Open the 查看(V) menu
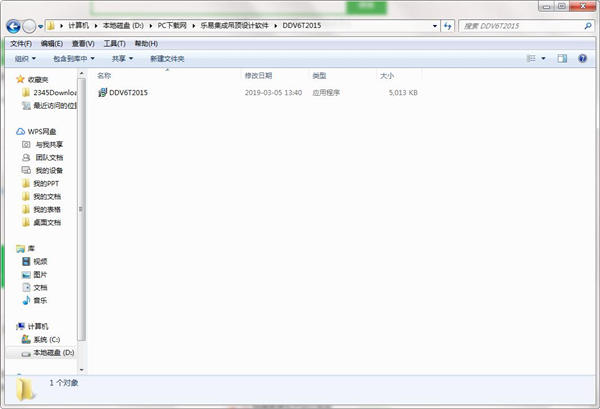The height and width of the screenshot is (409, 600). pyautogui.click(x=83, y=44)
